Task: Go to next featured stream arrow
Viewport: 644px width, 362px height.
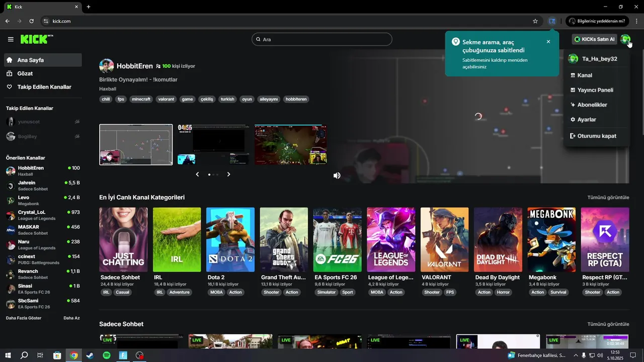Action: point(228,174)
